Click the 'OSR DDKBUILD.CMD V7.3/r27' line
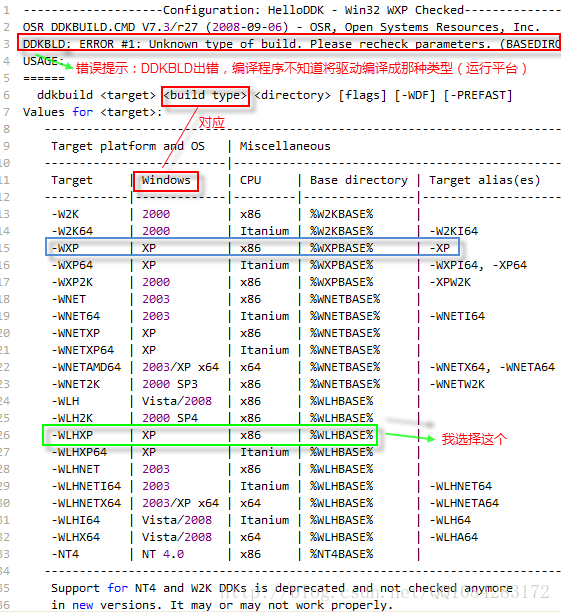The width and height of the screenshot is (561, 612). point(281,27)
